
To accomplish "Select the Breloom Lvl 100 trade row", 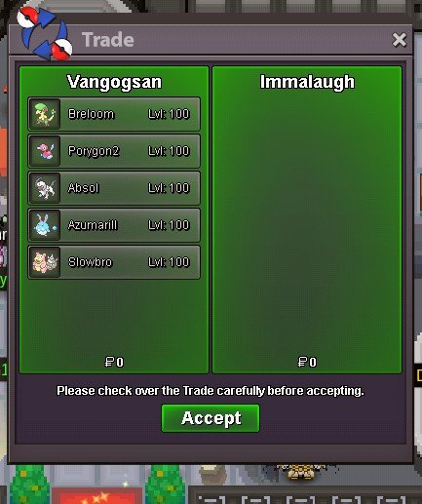I will pos(114,114).
